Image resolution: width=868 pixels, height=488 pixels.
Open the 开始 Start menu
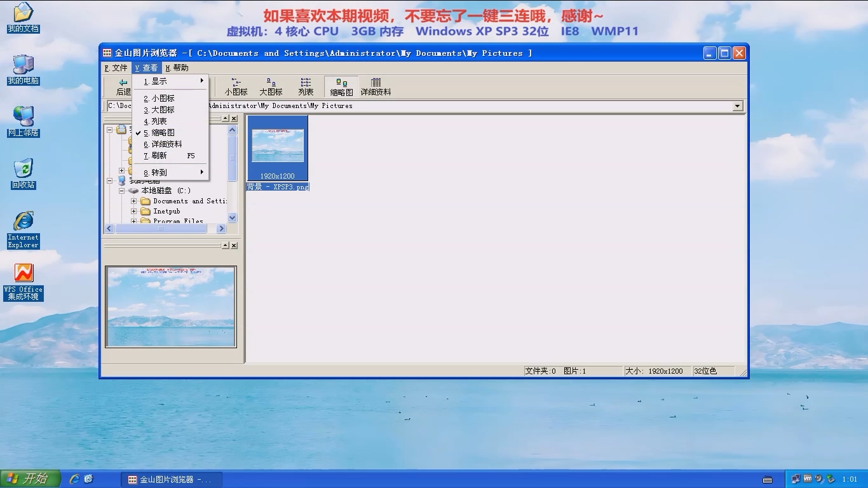click(x=31, y=478)
